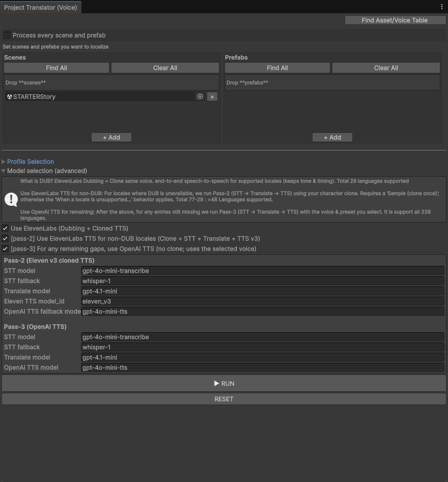Click the scene icon beside STARTERStory
The height and width of the screenshot is (482, 448).
(x=9, y=96)
